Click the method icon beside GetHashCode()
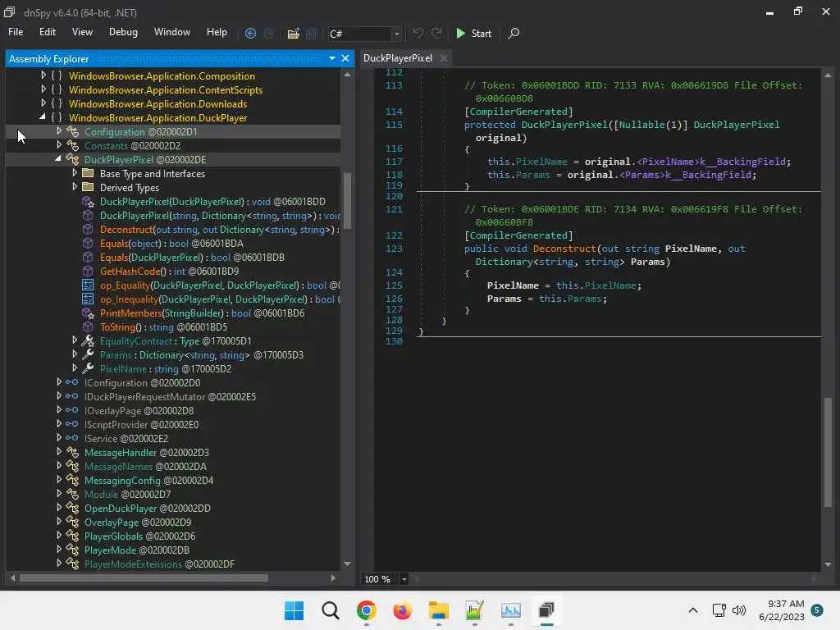The image size is (840, 630). tap(87, 271)
